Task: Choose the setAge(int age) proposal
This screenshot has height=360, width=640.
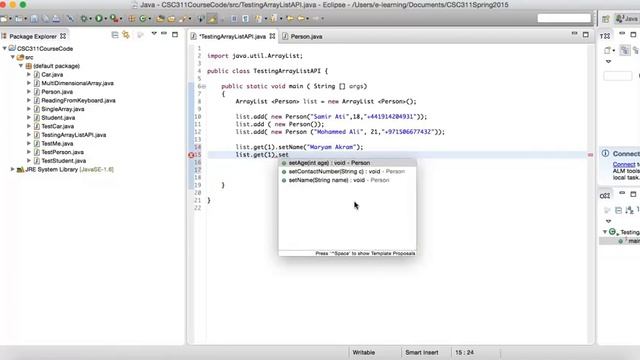Action: point(347,163)
